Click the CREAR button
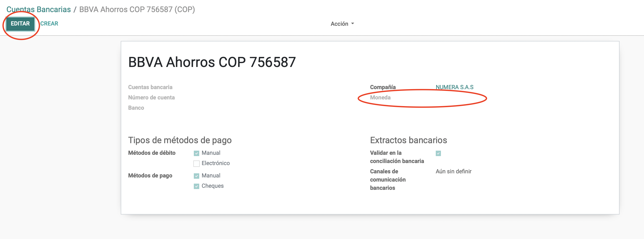 49,24
